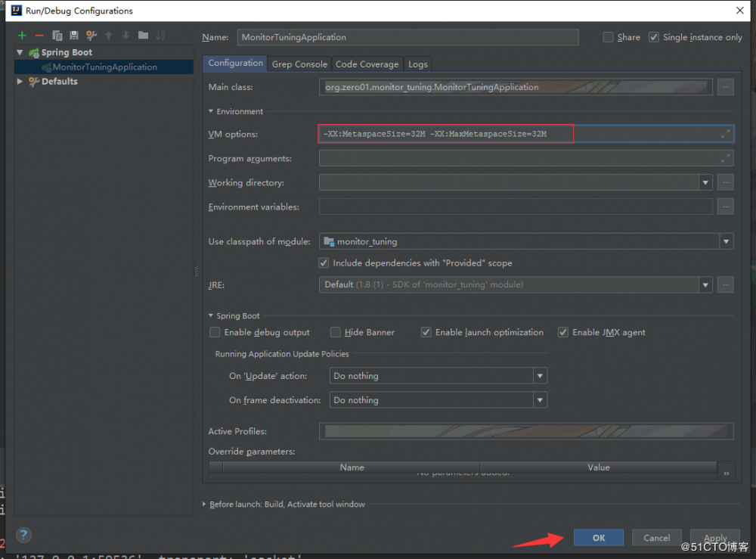756x559 pixels.
Task: Open On 'Update' action dropdown
Action: tap(540, 376)
